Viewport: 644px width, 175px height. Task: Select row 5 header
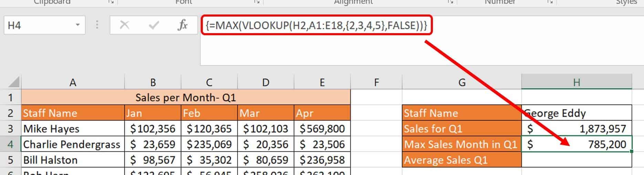pos(10,160)
